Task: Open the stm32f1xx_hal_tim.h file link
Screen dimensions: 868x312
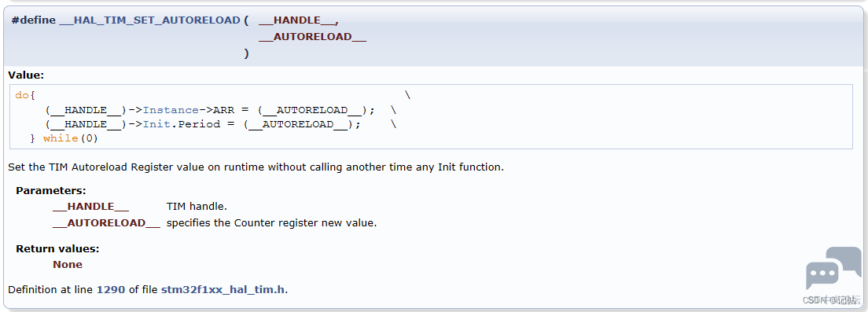Action: 223,289
